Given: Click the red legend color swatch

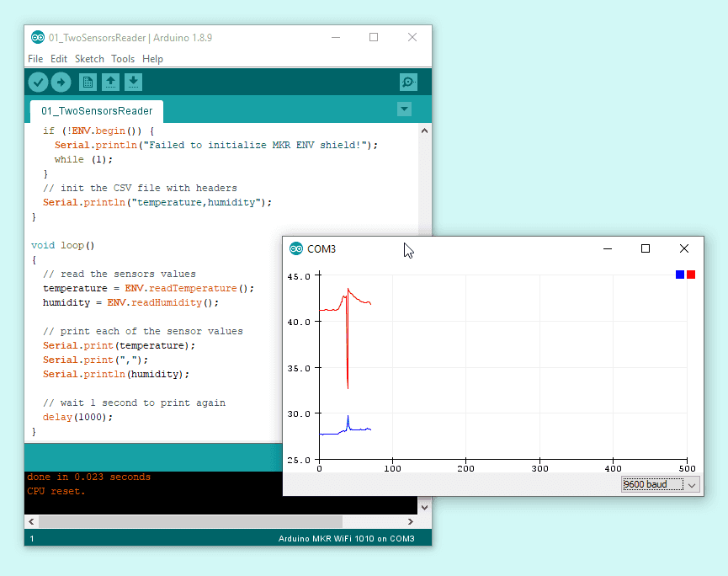Looking at the screenshot, I should [x=691, y=275].
